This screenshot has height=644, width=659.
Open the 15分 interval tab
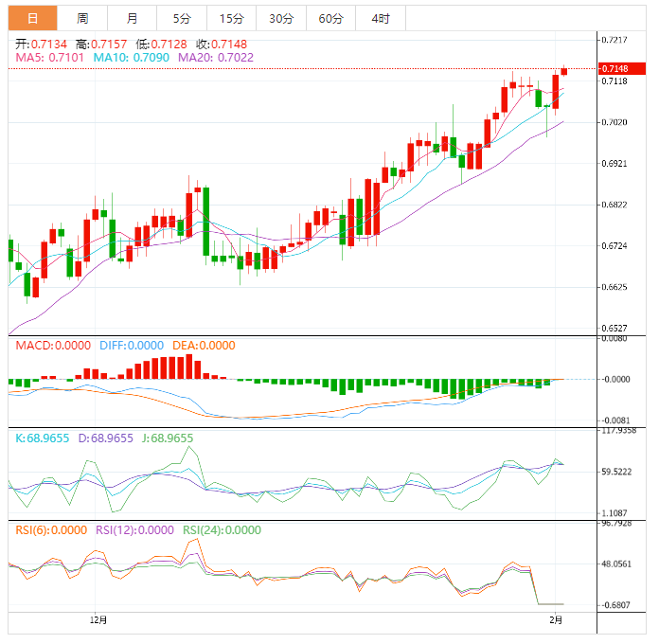pyautogui.click(x=231, y=18)
